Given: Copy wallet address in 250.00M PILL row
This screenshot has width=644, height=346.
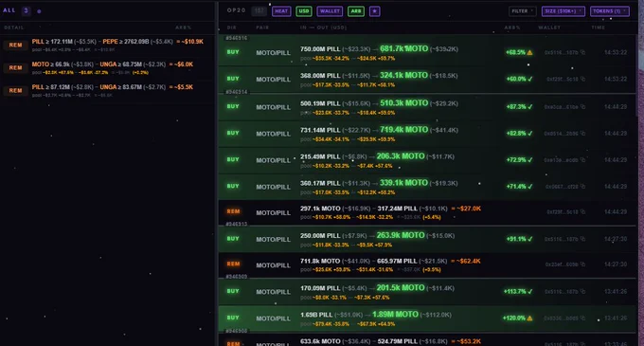Looking at the screenshot, I should 582,239.
